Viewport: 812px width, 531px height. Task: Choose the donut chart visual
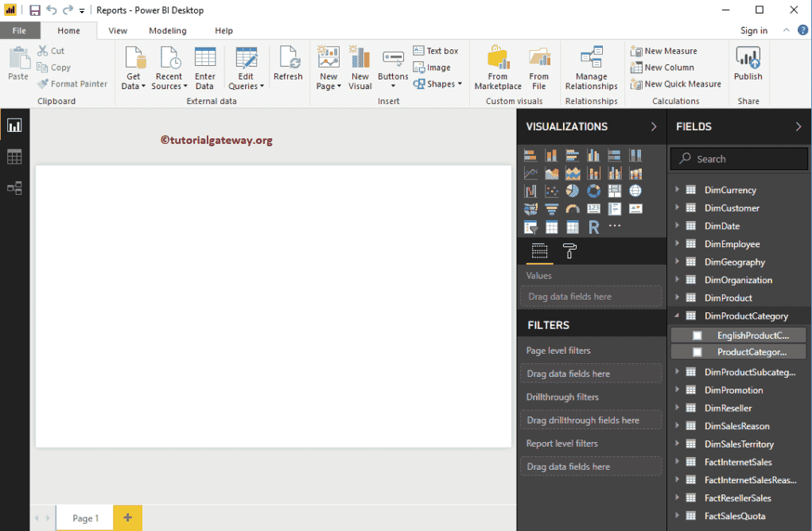click(x=593, y=191)
